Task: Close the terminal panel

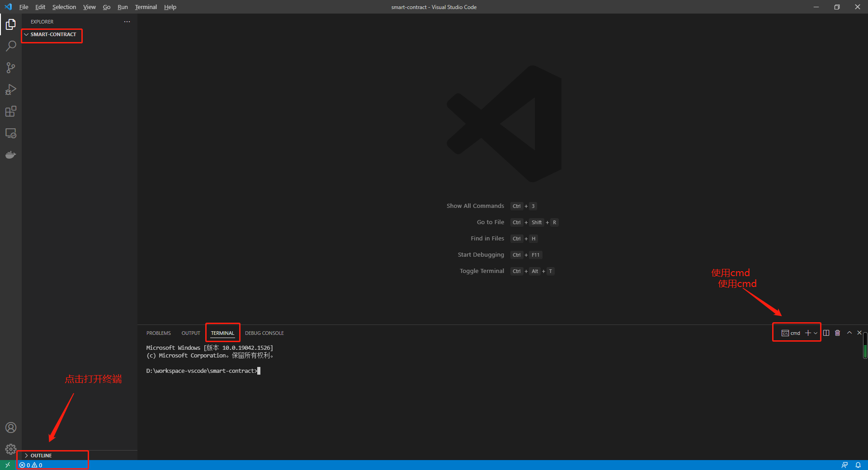Action: [859, 333]
